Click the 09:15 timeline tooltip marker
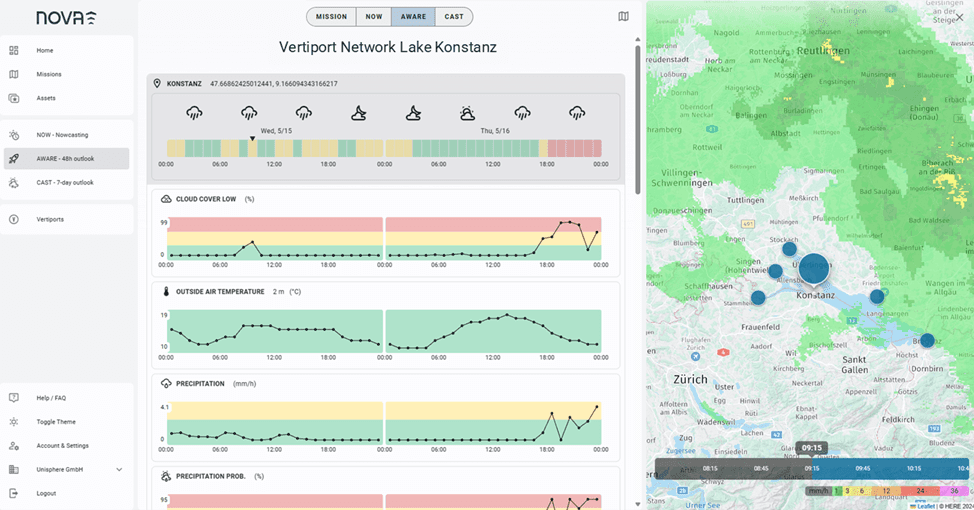The height and width of the screenshot is (510, 974). point(812,448)
